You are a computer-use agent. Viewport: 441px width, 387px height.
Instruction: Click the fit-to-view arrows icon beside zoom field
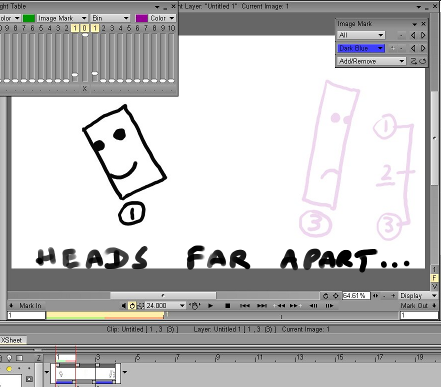tap(376, 296)
